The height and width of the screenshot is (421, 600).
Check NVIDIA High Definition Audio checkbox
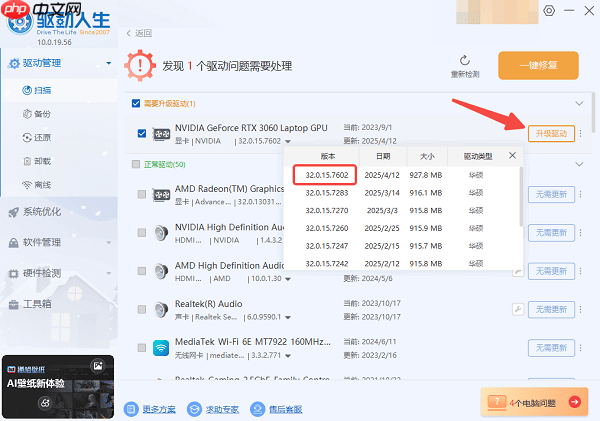(142, 232)
